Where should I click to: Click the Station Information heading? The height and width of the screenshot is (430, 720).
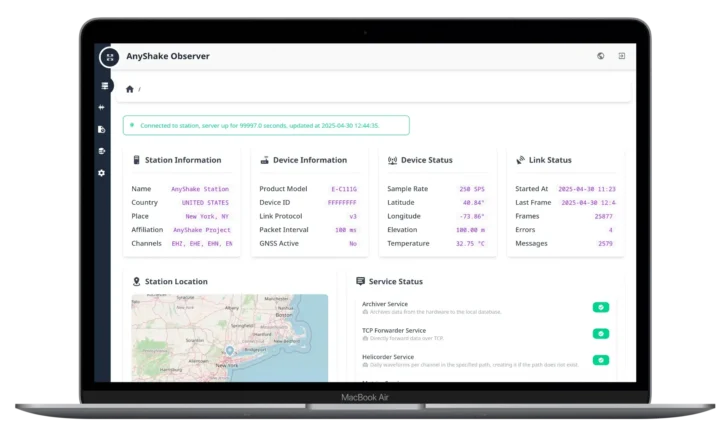pos(183,160)
